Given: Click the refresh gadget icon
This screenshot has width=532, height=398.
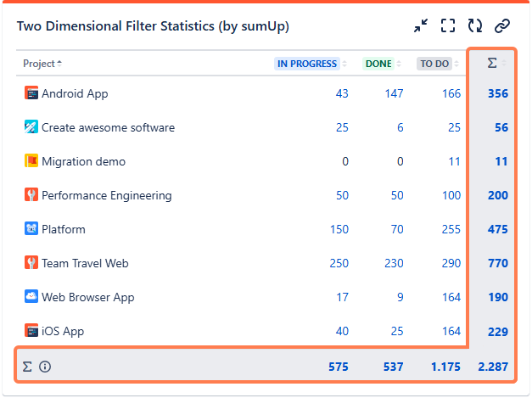Looking at the screenshot, I should [x=474, y=26].
